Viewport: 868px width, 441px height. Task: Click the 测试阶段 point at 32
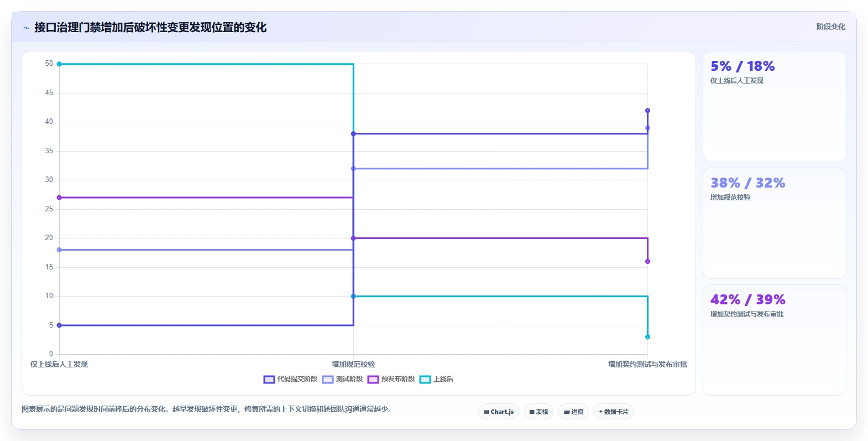353,169
